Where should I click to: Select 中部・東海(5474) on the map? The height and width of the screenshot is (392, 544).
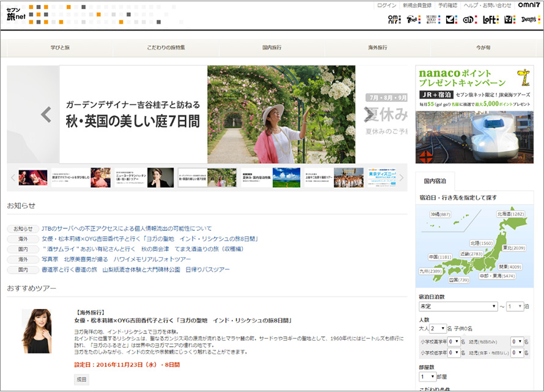(x=497, y=276)
